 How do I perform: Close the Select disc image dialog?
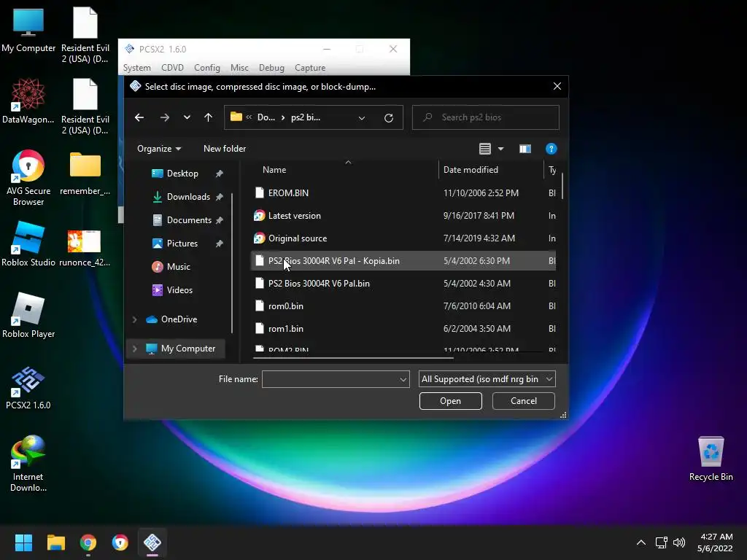557,86
